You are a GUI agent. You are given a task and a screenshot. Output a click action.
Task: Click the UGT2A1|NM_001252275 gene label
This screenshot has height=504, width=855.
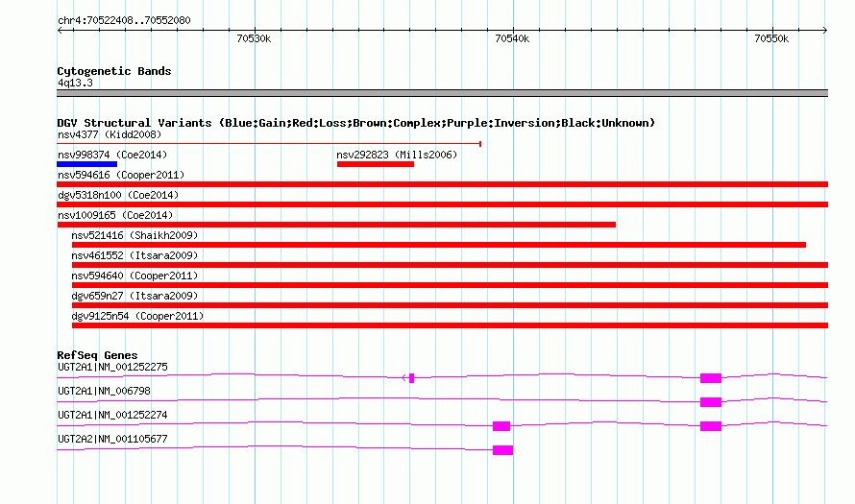click(112, 368)
